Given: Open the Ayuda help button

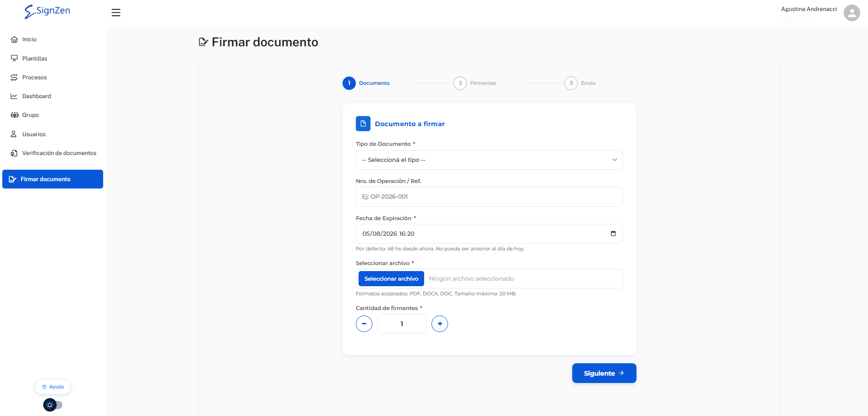Looking at the screenshot, I should (53, 387).
